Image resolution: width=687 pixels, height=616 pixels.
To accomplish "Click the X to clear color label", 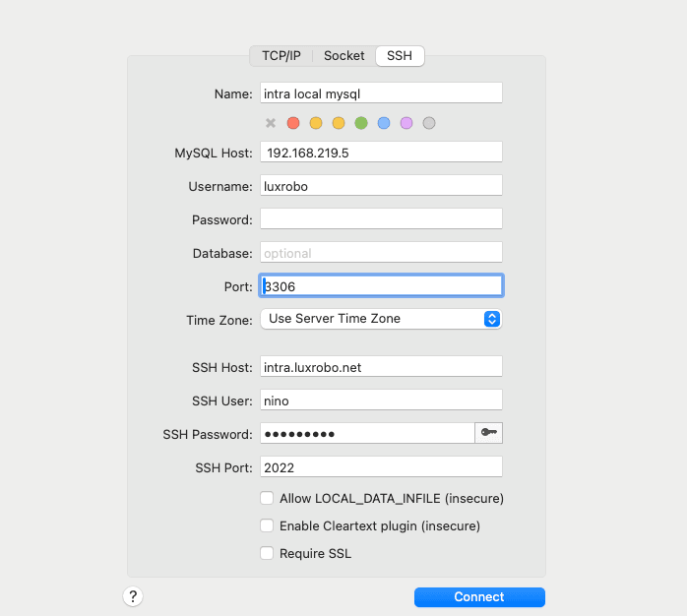I will click(271, 123).
